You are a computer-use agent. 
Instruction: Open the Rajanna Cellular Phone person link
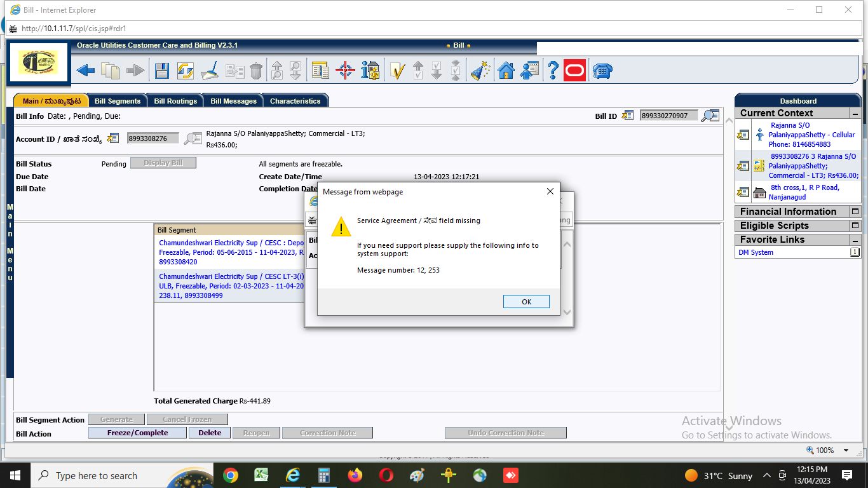pyautogui.click(x=811, y=135)
